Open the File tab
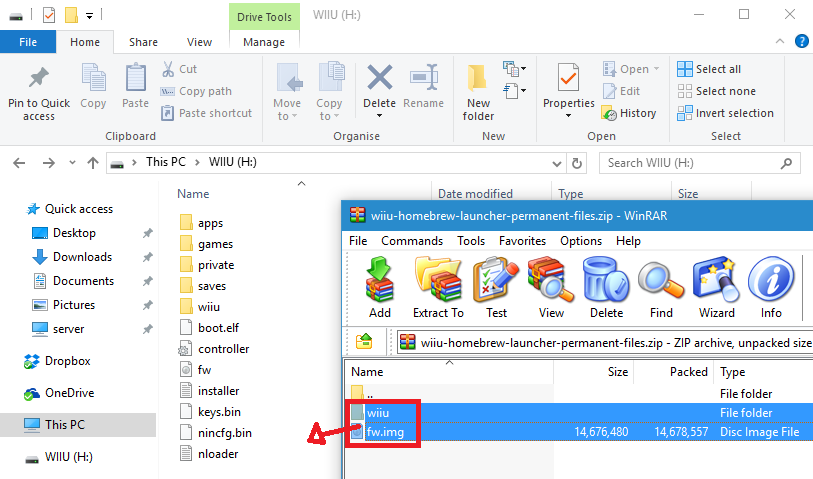 point(28,42)
